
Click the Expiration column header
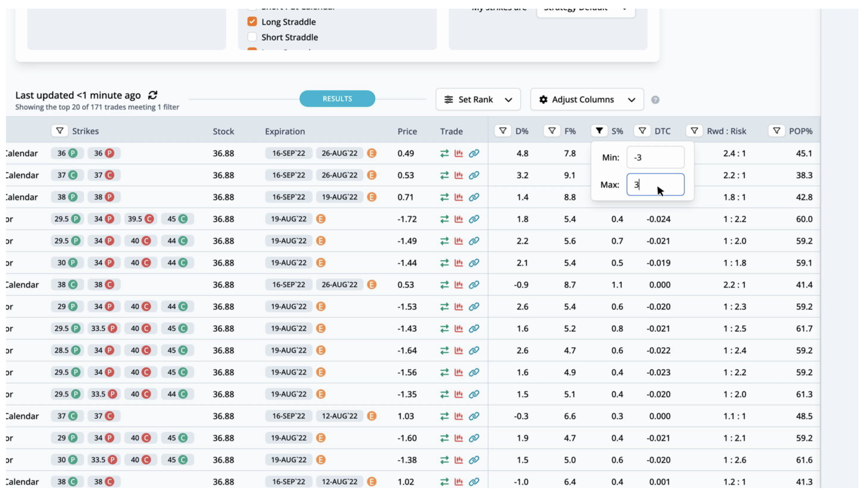(x=285, y=131)
